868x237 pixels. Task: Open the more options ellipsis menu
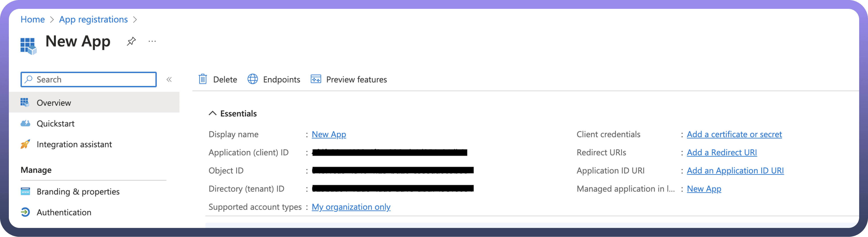(152, 41)
